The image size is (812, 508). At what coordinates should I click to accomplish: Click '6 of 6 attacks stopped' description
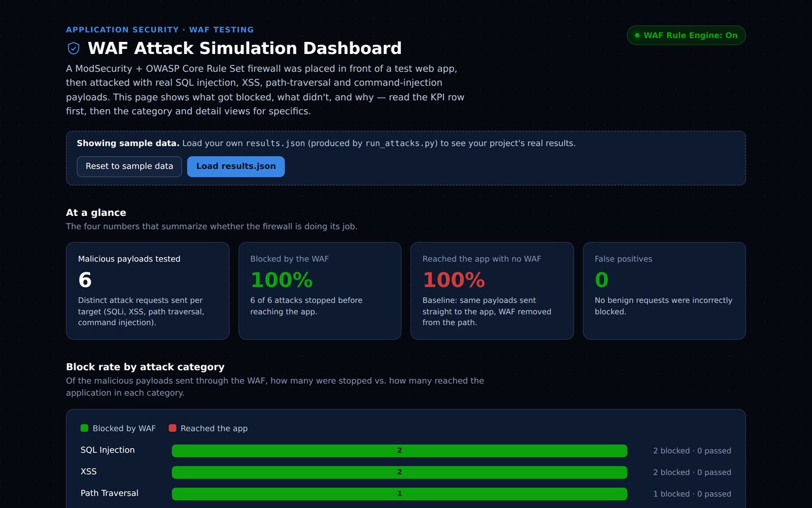306,306
